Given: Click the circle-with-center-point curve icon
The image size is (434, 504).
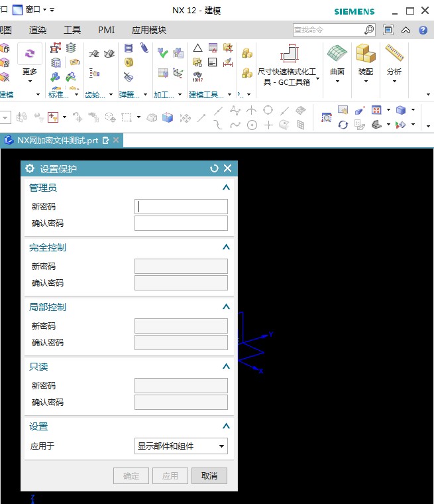Looking at the screenshot, I should pos(252,125).
